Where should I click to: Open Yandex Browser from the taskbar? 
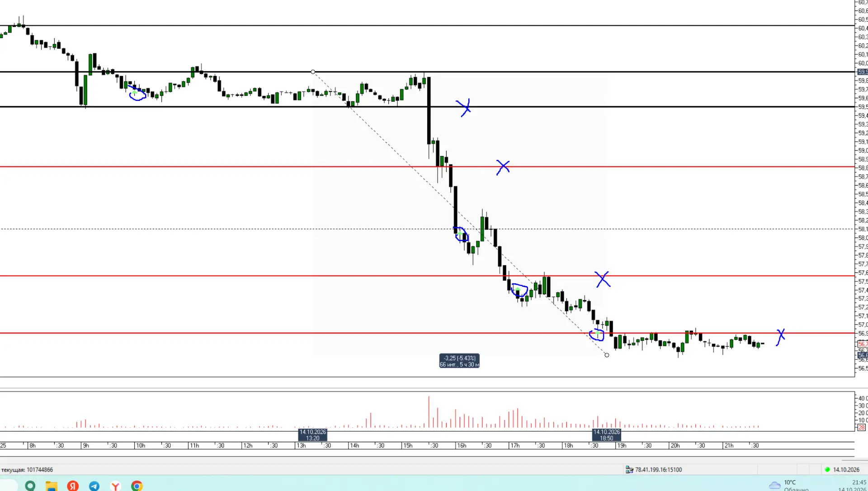point(115,486)
